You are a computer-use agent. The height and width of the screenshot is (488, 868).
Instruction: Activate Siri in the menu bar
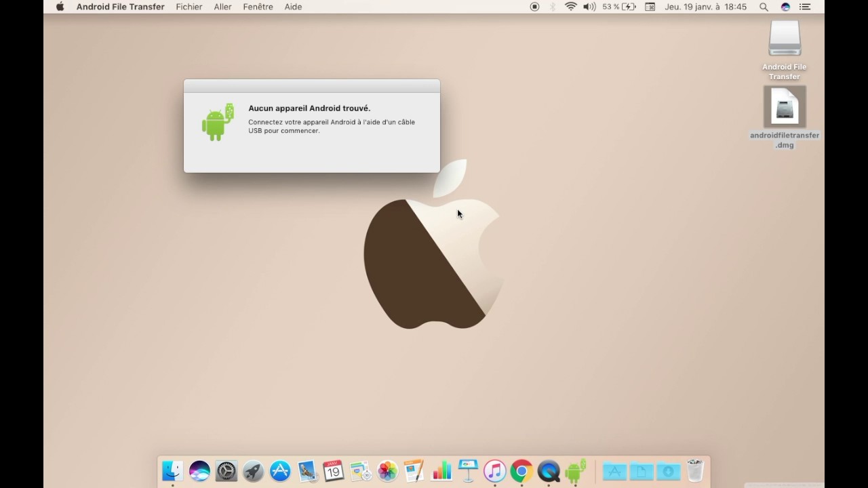(x=785, y=7)
